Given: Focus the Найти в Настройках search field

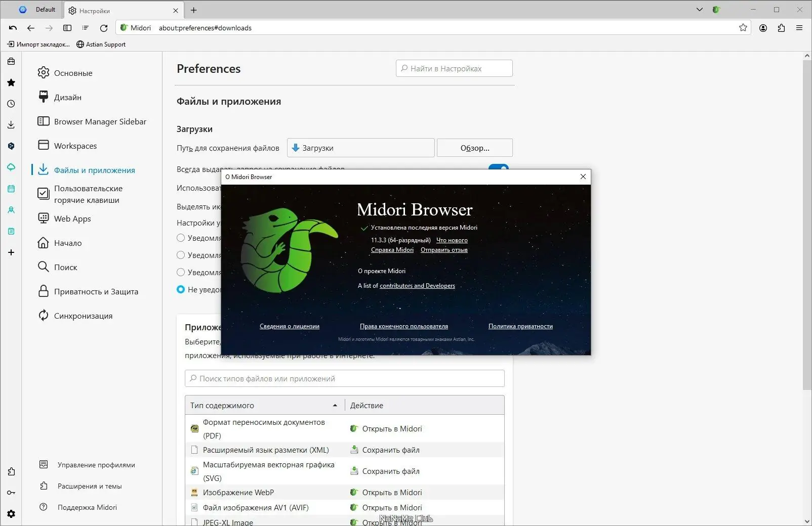Looking at the screenshot, I should (454, 68).
